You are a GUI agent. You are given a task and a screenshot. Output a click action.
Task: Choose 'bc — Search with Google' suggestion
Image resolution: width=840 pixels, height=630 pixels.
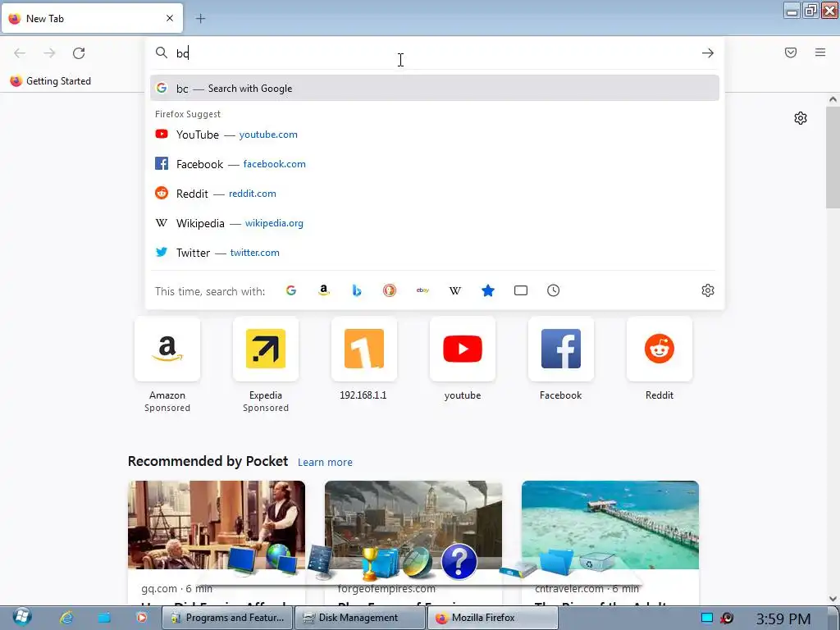[435, 89]
